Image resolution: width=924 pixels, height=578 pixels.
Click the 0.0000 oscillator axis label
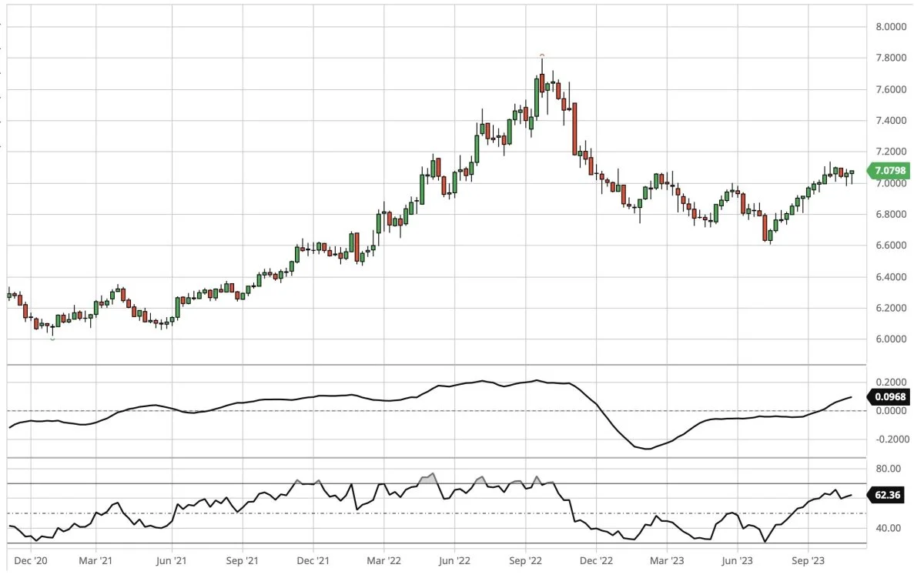(x=892, y=411)
